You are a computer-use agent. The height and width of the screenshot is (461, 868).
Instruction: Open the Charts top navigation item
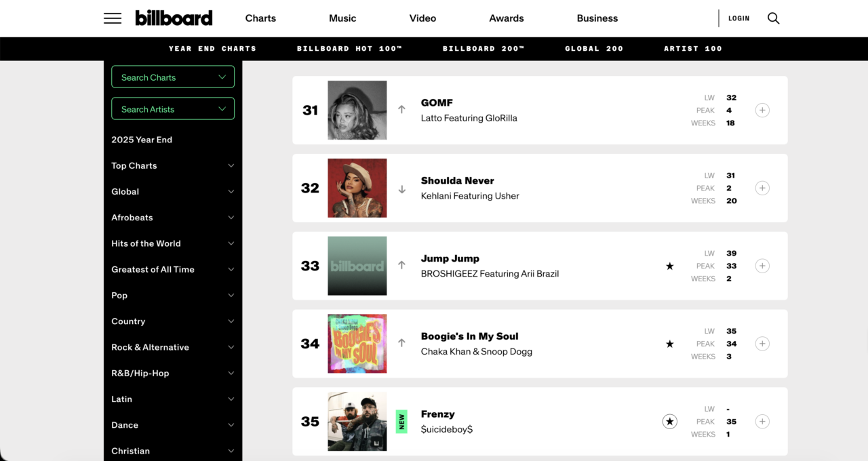click(260, 18)
